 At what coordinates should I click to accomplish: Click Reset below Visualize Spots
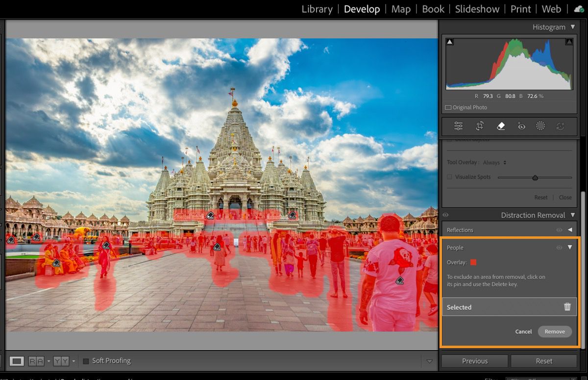(x=540, y=197)
